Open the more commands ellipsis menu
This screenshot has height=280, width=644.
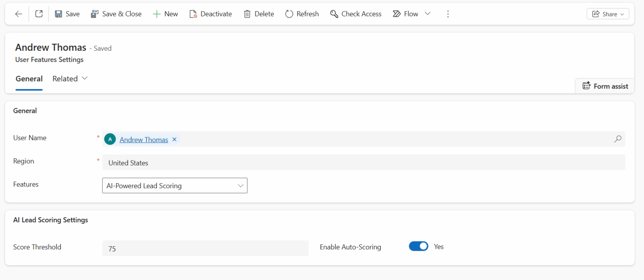tap(448, 14)
